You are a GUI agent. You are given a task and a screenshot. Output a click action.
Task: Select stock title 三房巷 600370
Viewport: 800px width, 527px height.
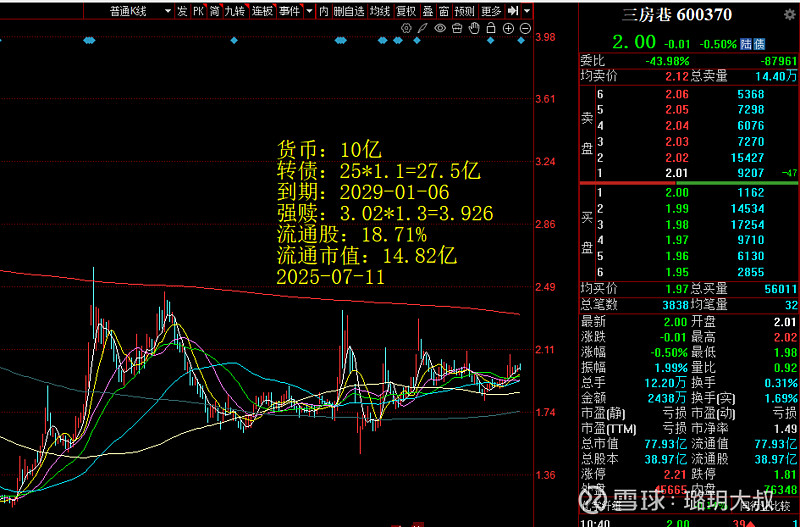[x=677, y=15]
